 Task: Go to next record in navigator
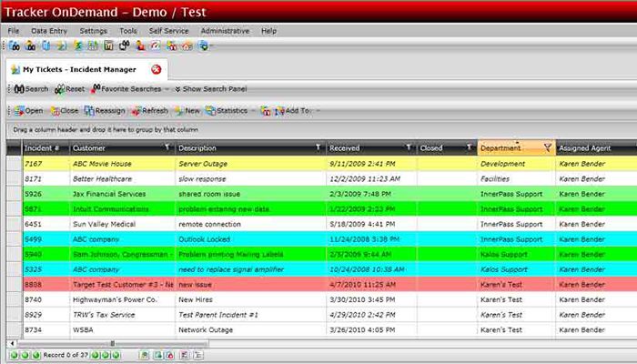[x=95, y=355]
